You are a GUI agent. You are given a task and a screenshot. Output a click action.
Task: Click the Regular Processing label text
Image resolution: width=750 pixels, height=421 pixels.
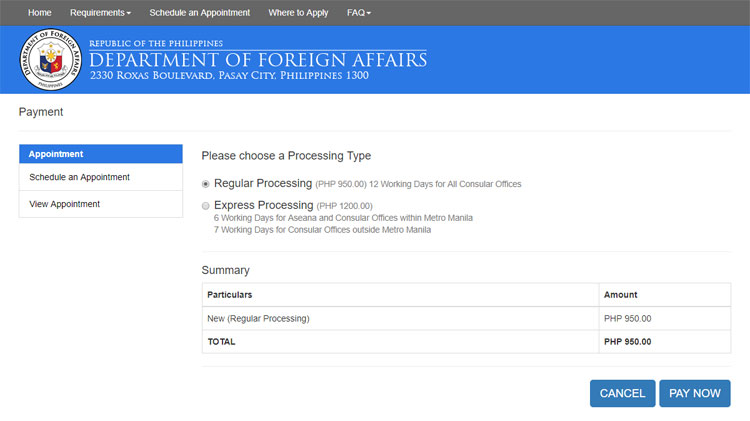point(263,183)
